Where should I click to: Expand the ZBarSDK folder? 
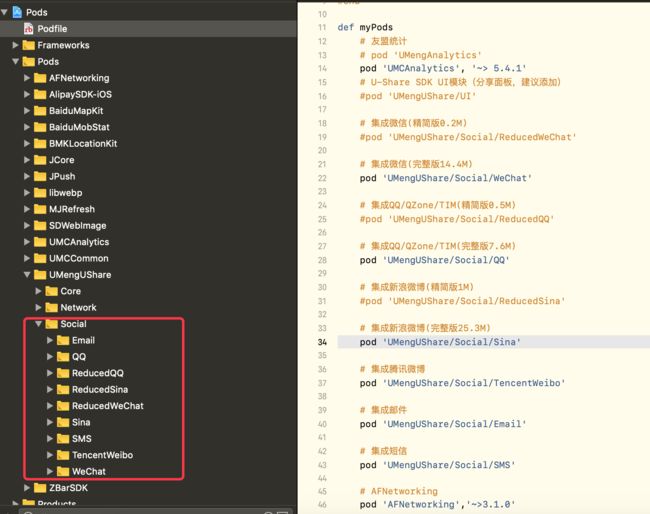27,487
